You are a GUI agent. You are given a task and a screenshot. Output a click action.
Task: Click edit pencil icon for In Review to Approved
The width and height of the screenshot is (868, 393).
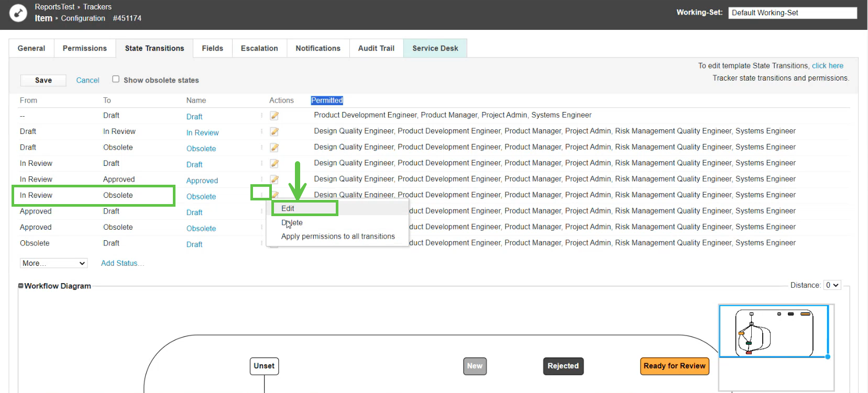[274, 179]
